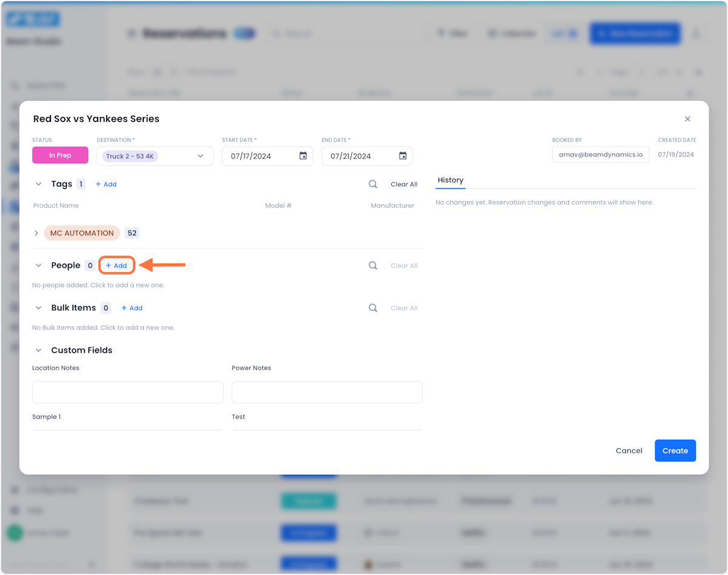Click the In Prep status badge

(60, 155)
